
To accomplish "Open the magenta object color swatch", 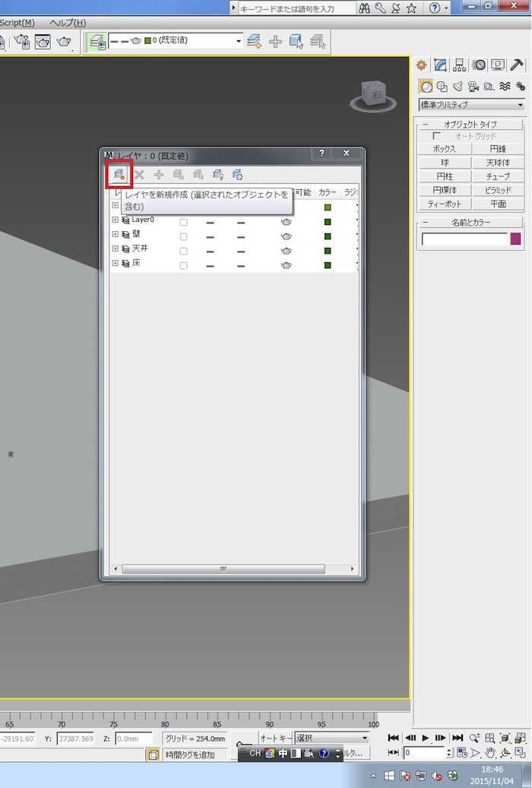I will (x=516, y=239).
